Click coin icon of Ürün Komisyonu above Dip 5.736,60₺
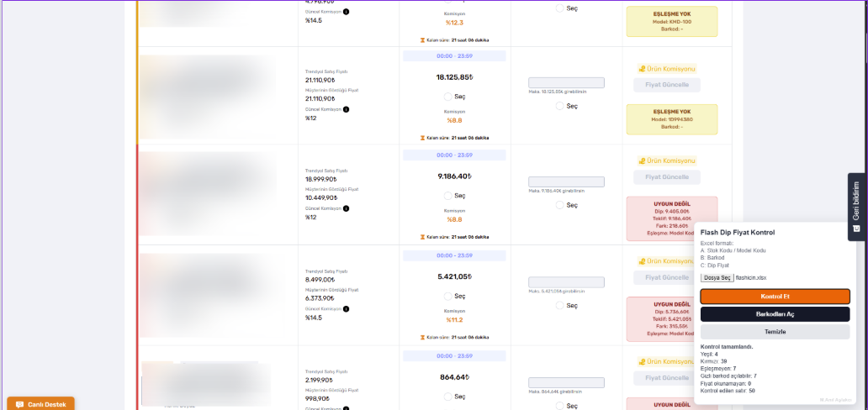The height and width of the screenshot is (410, 868). pyautogui.click(x=642, y=261)
